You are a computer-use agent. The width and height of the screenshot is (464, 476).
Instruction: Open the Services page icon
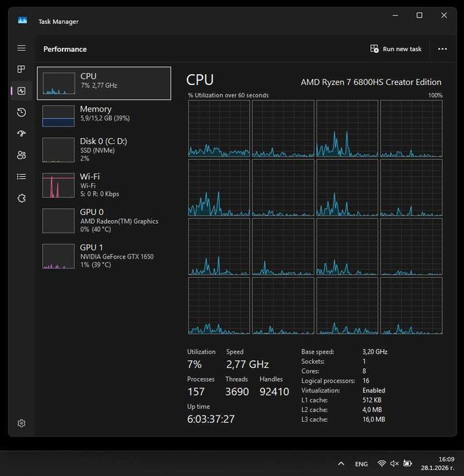(x=22, y=198)
